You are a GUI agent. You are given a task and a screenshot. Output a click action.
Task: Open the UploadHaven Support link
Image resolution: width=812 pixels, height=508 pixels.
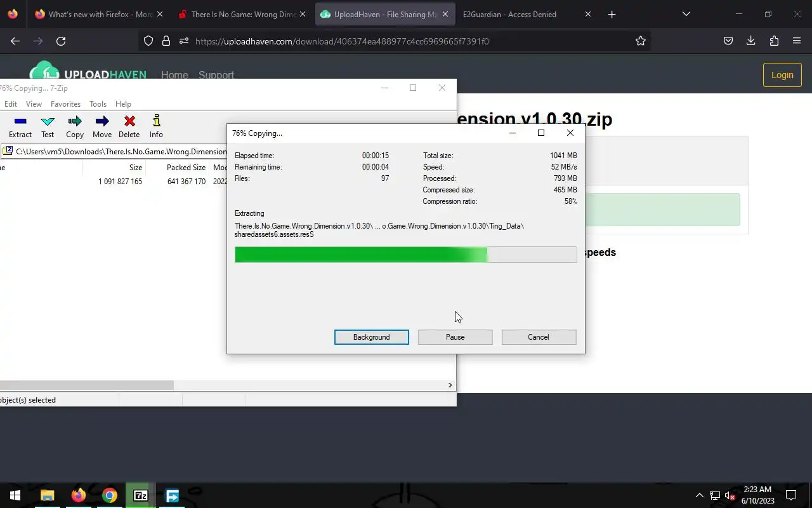point(216,75)
